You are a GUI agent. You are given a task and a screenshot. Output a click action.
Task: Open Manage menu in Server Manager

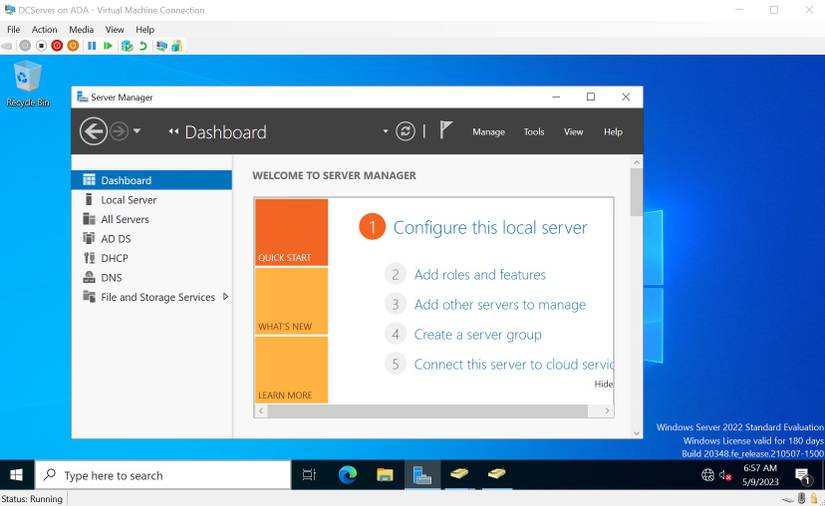point(488,131)
